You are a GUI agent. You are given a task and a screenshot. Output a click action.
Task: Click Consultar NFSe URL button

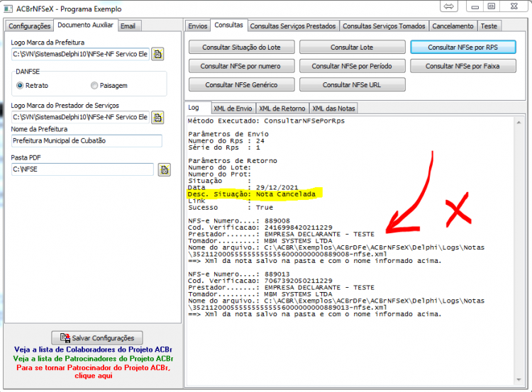(352, 85)
